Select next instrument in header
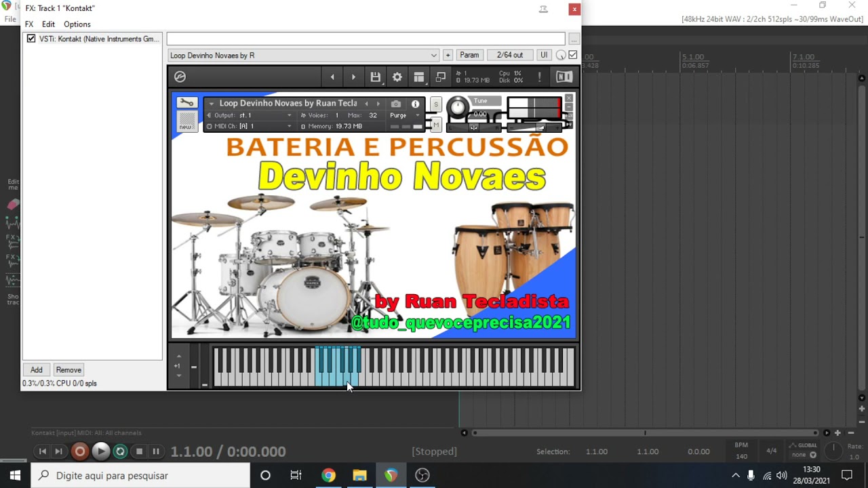868x488 pixels. (378, 104)
